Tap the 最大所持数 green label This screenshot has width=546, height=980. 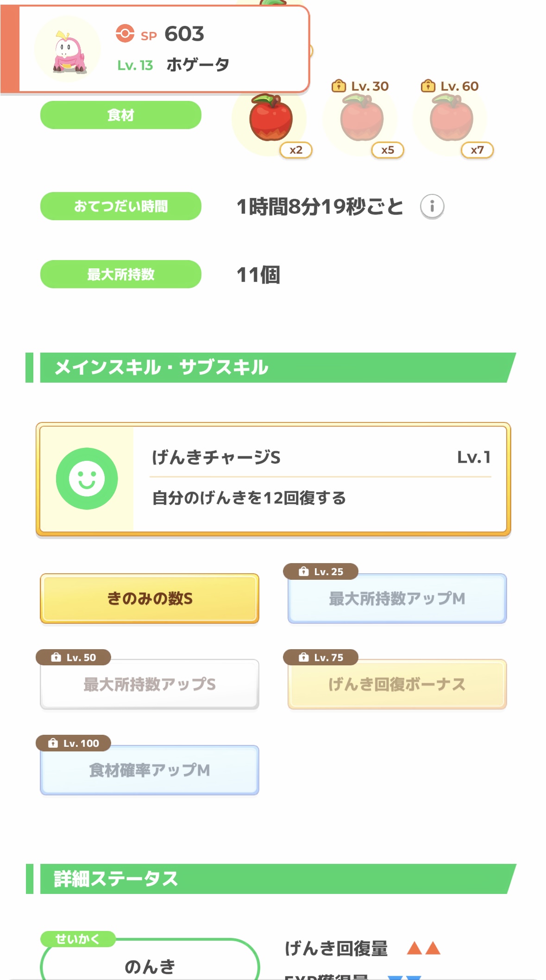pyautogui.click(x=121, y=274)
